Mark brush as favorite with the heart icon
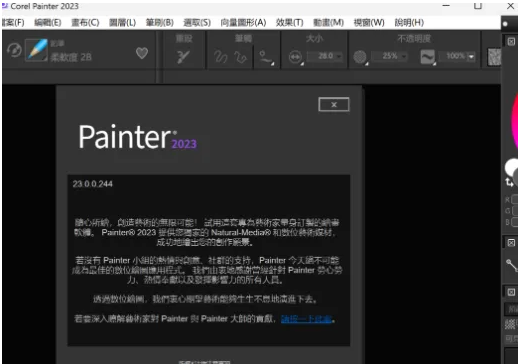The width and height of the screenshot is (519, 364). tap(142, 53)
